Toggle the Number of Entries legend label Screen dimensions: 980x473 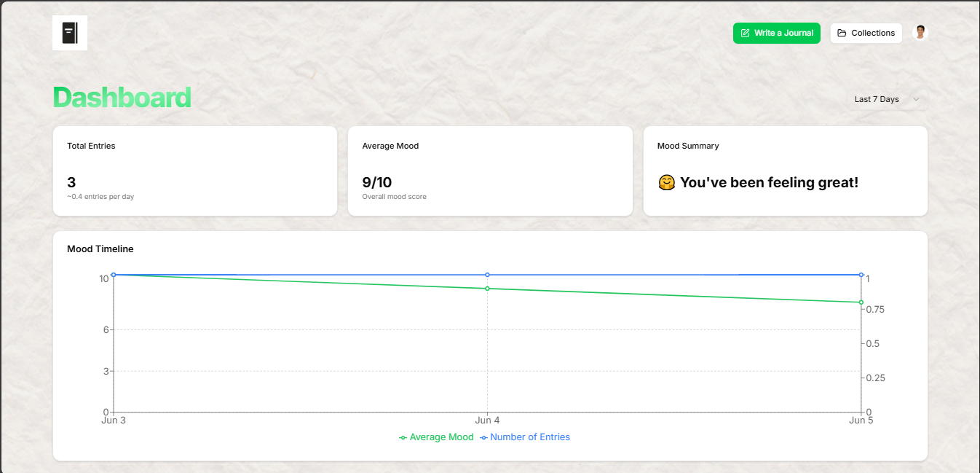pos(529,437)
